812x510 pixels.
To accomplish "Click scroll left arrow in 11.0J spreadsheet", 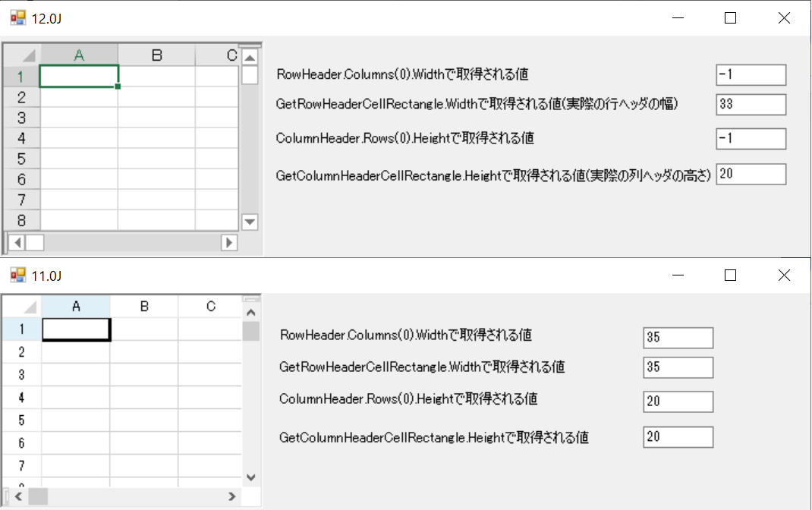I will 19,496.
